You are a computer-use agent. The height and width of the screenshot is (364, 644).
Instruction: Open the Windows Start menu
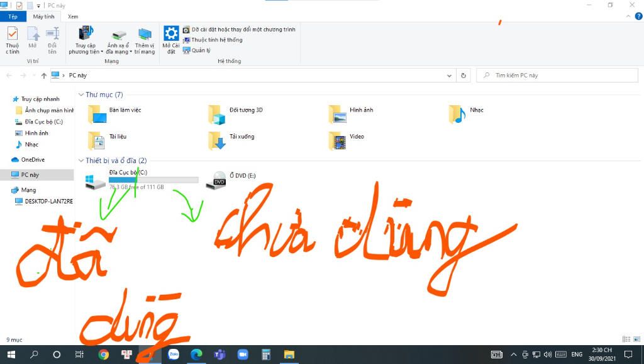tap(11, 355)
